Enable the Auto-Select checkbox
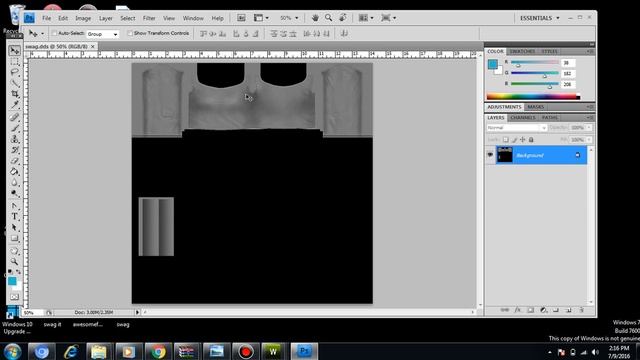640x360 pixels. click(x=54, y=33)
